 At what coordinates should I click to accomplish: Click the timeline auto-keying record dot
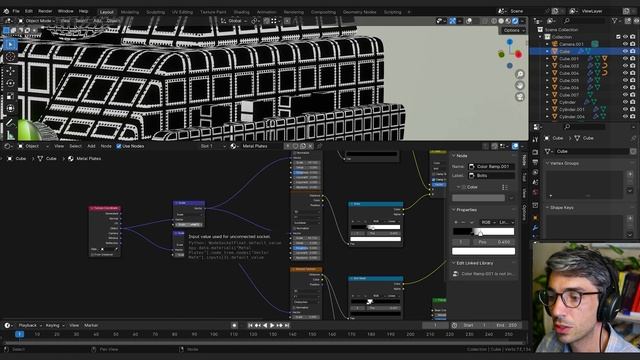click(234, 325)
